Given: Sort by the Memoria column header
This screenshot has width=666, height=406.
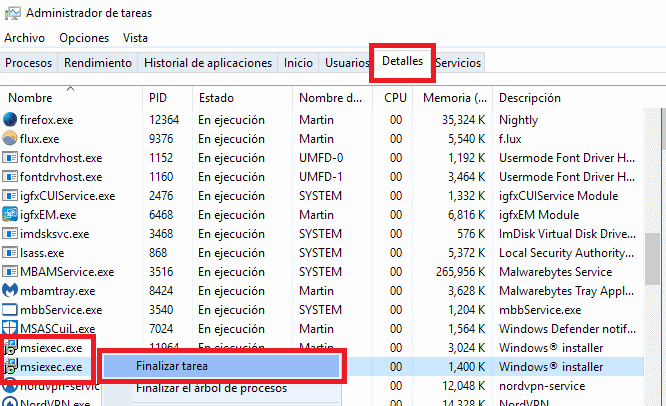Looking at the screenshot, I should click(452, 98).
